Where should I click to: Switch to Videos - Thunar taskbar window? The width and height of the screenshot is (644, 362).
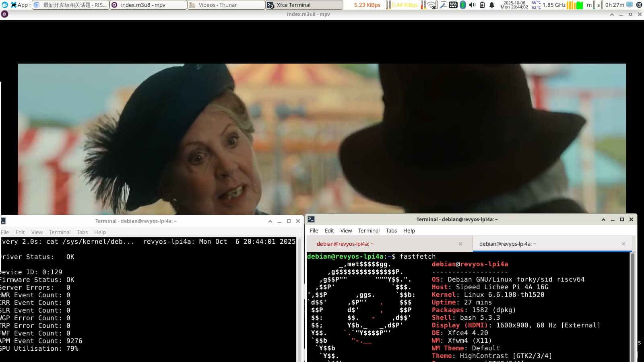226,5
